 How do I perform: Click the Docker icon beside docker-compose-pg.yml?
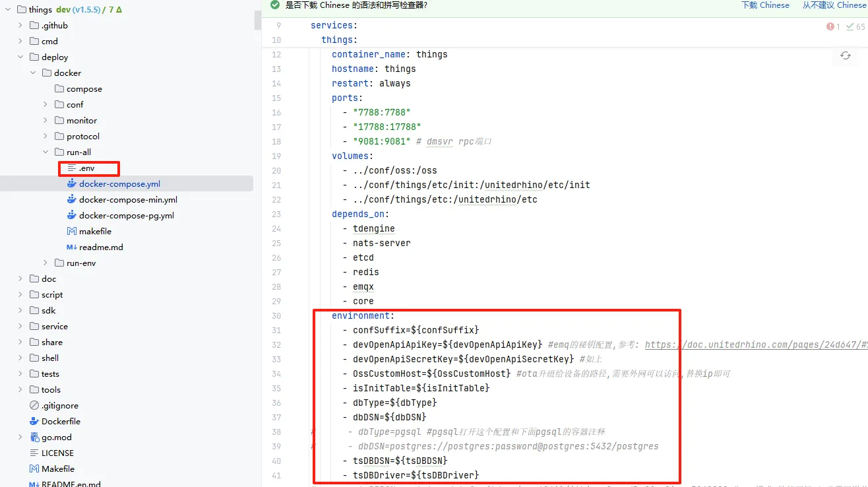[x=72, y=216]
